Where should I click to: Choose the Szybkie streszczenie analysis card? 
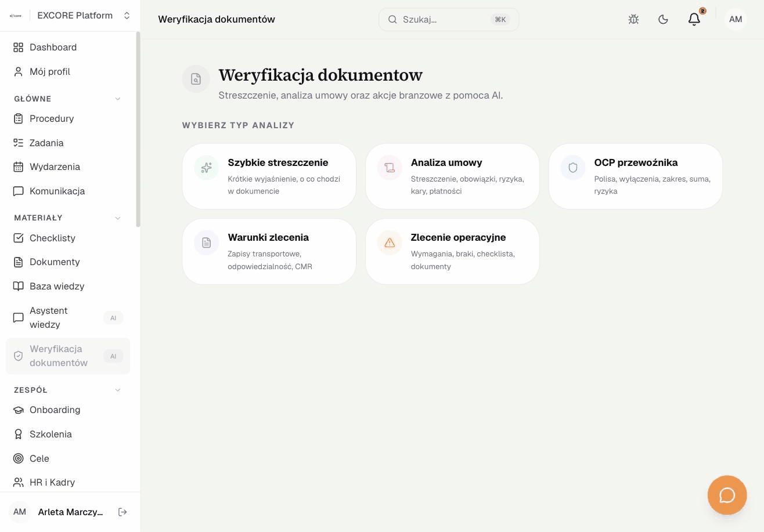click(x=269, y=176)
